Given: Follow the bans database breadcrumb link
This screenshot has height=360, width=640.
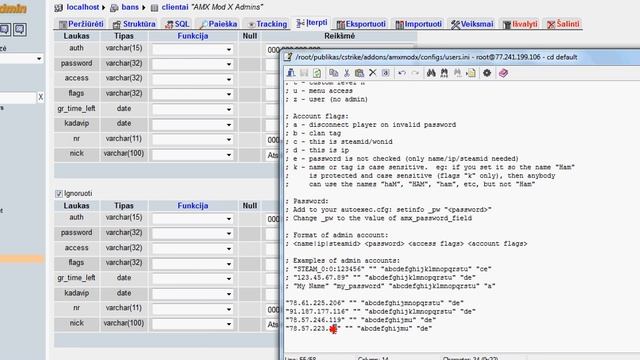Looking at the screenshot, I should (130, 7).
